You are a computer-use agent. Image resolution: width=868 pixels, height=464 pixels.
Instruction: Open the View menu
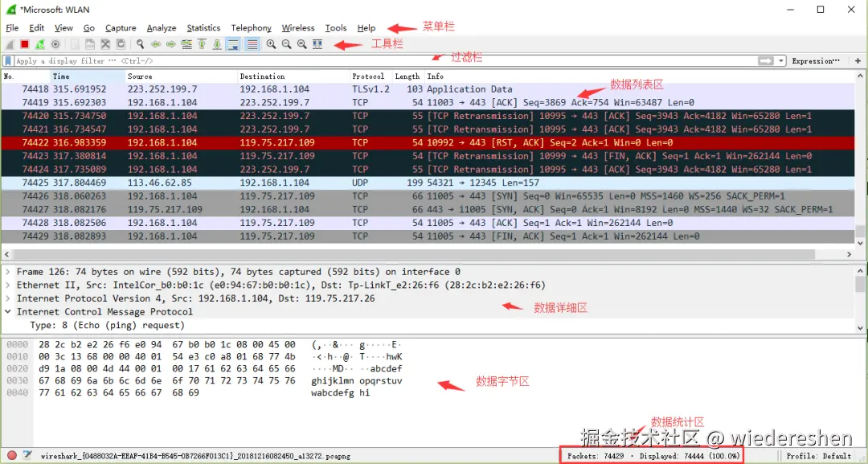(63, 27)
